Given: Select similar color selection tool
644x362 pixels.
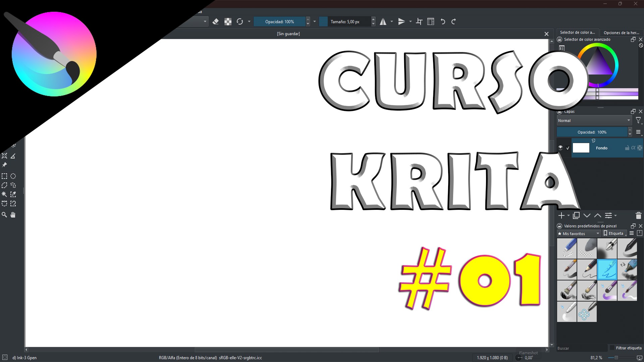Looking at the screenshot, I should point(13,194).
